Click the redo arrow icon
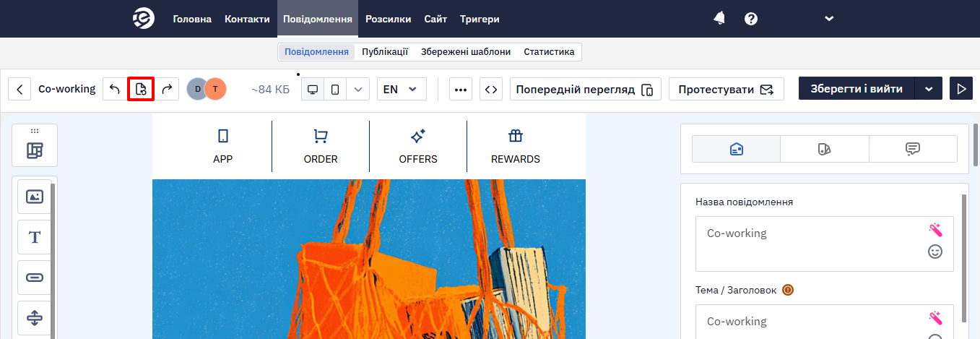Screen dimensions: 980x339 167,89
